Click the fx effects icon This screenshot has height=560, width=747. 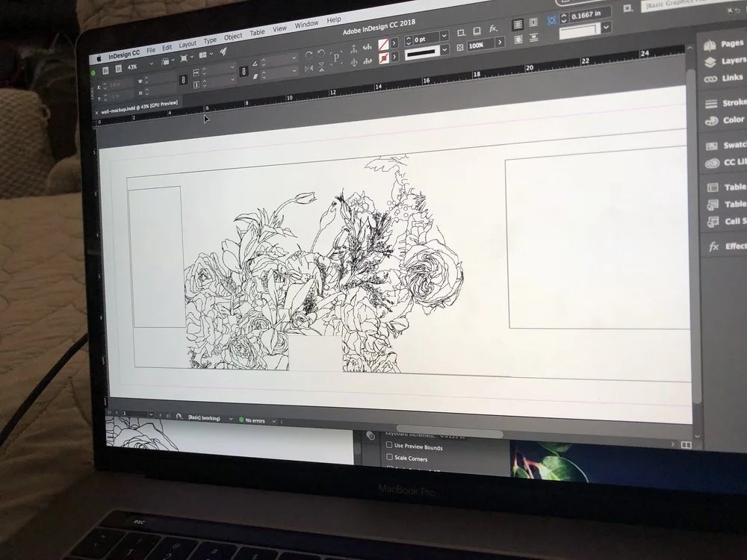tap(493, 29)
